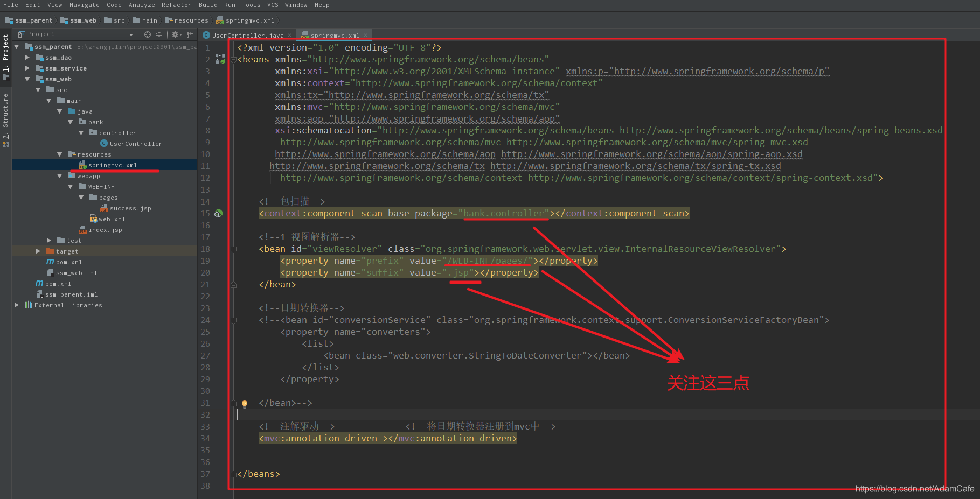Click the closing beans tag on line 37

point(259,474)
